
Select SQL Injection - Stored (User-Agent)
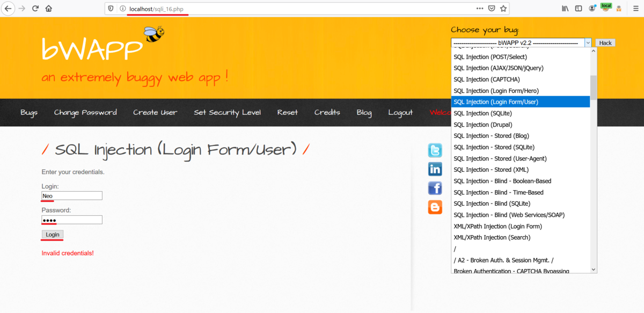click(521, 158)
